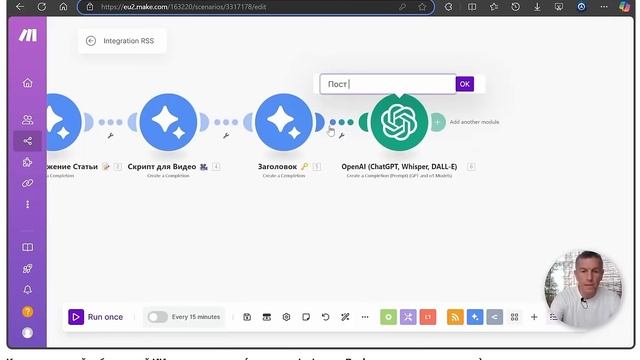640x360 pixels.
Task: Select the partially visible Статьи module circle
Action: [64, 122]
